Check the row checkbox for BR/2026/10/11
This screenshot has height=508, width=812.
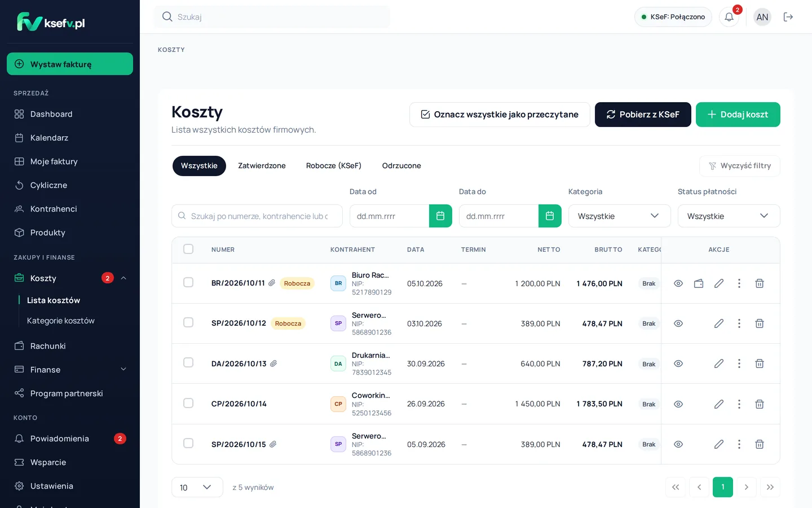tap(188, 282)
